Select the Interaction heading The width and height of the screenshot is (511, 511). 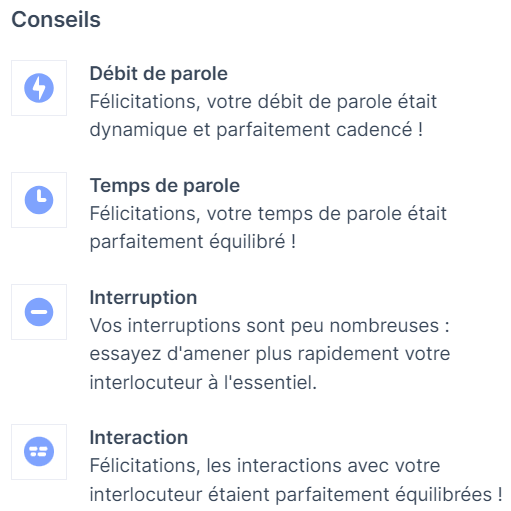click(x=139, y=437)
